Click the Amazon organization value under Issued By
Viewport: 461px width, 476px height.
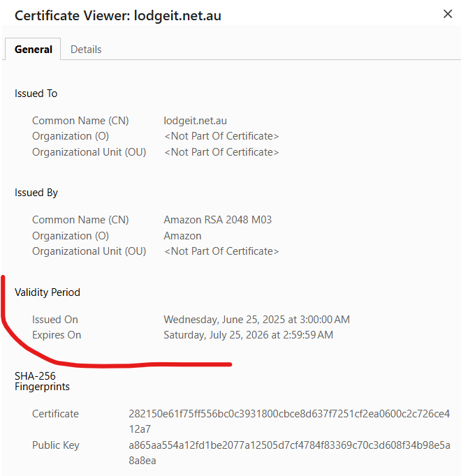click(182, 236)
